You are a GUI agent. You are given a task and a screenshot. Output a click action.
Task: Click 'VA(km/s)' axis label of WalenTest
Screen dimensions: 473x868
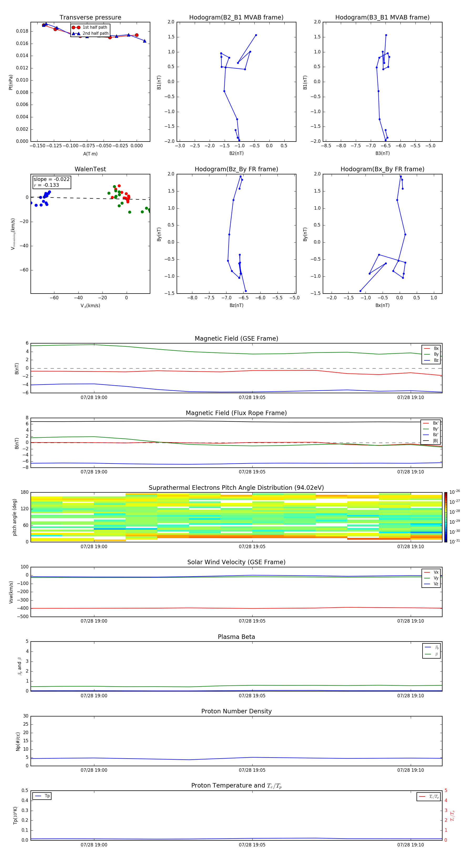(90, 306)
